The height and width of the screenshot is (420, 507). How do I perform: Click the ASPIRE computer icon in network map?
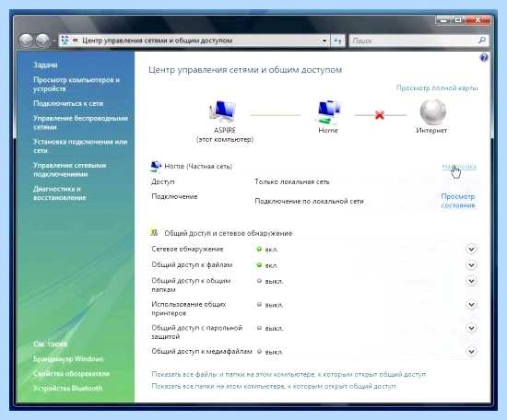[222, 111]
